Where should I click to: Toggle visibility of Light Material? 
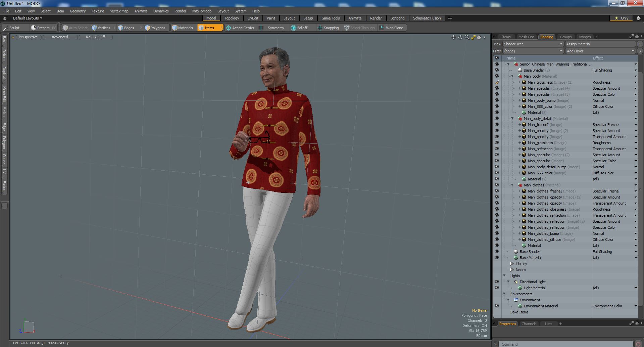pyautogui.click(x=497, y=288)
